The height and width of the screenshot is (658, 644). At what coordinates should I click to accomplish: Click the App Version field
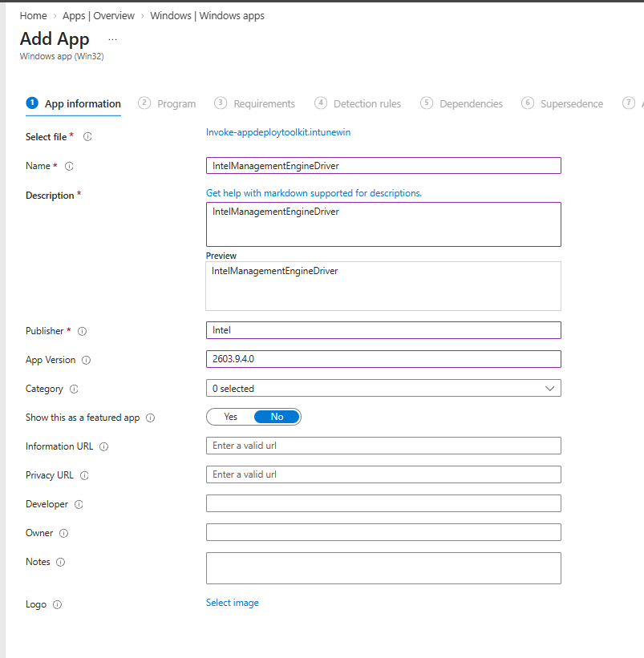coord(383,359)
